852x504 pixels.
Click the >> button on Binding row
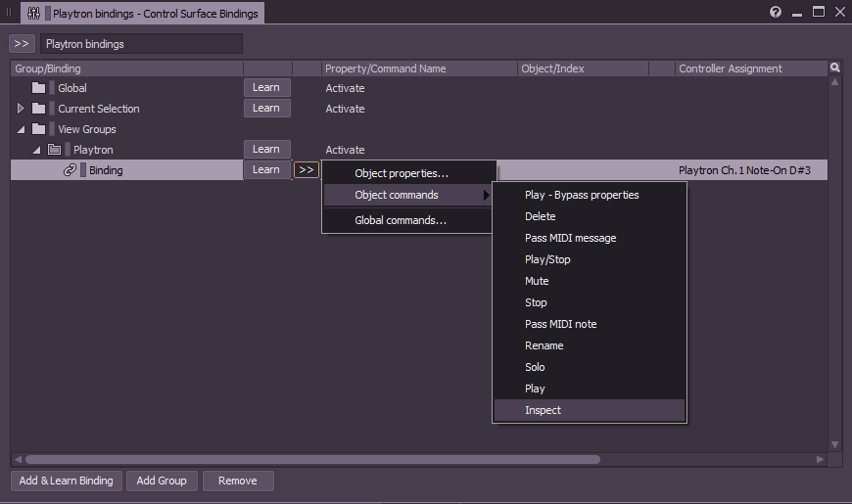point(307,170)
